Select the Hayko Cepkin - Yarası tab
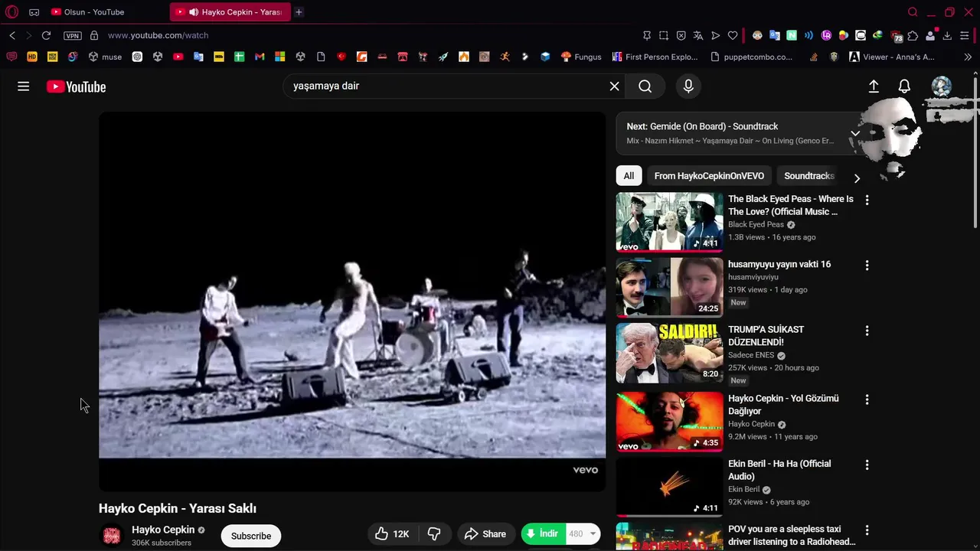The height and width of the screenshot is (551, 980). 230,11
